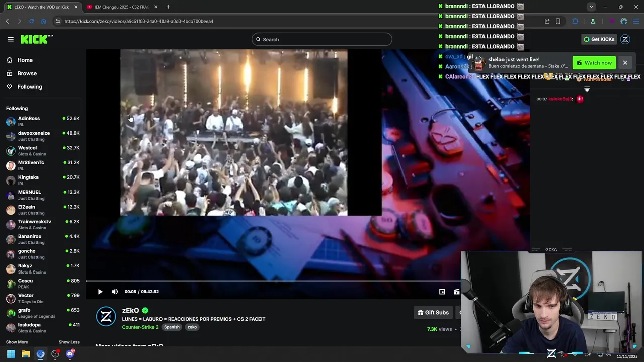644x362 pixels.
Task: Click the browser icon in the taskbar
Action: [40, 354]
